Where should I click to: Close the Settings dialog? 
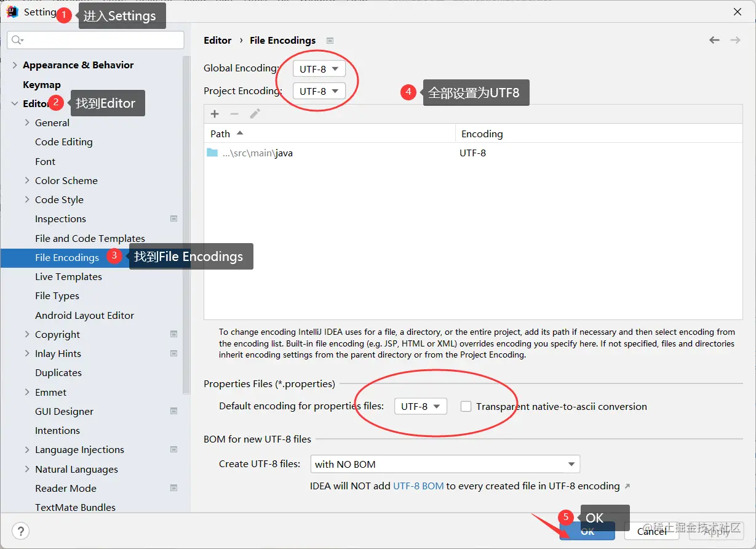point(737,12)
